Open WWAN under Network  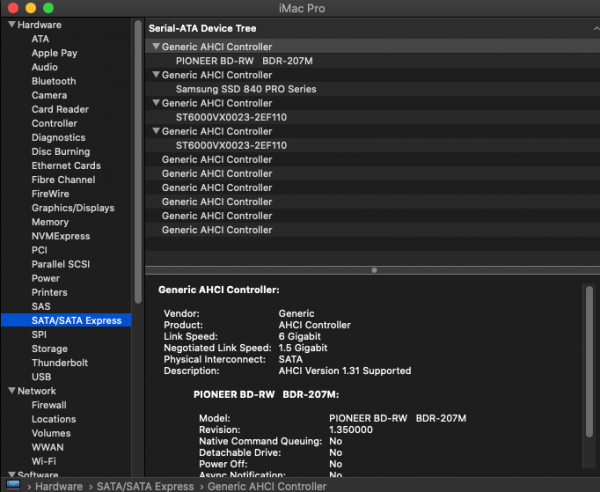pyautogui.click(x=47, y=447)
